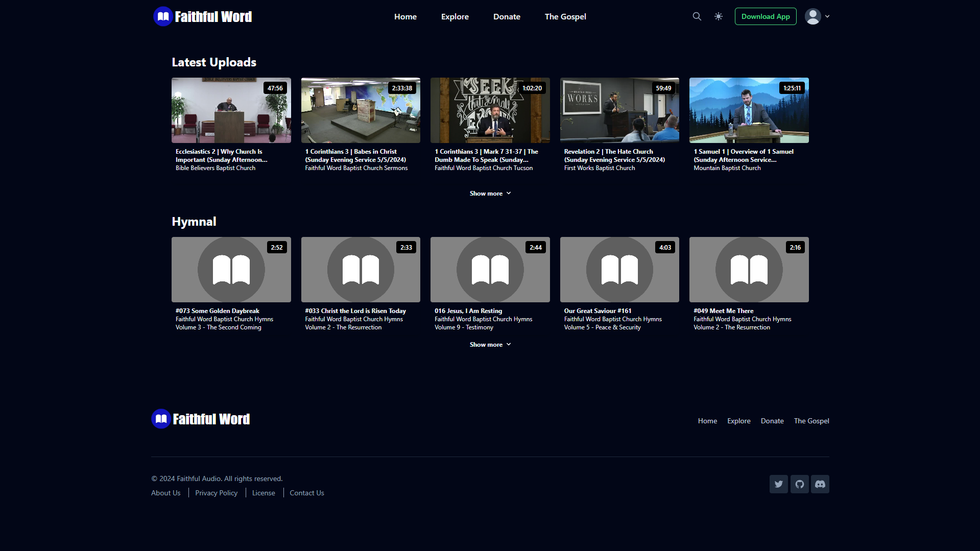This screenshot has width=980, height=551.
Task: Open the search icon in header
Action: click(x=697, y=16)
